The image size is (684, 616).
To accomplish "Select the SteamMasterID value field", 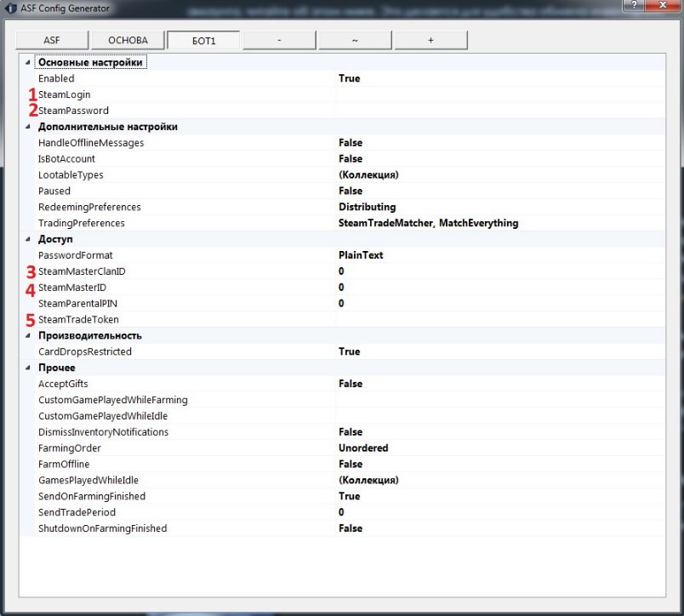I will point(500,288).
